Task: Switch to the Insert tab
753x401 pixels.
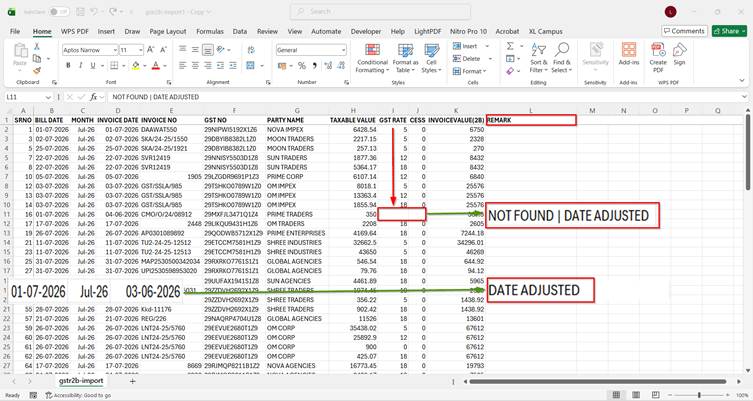Action: click(106, 31)
